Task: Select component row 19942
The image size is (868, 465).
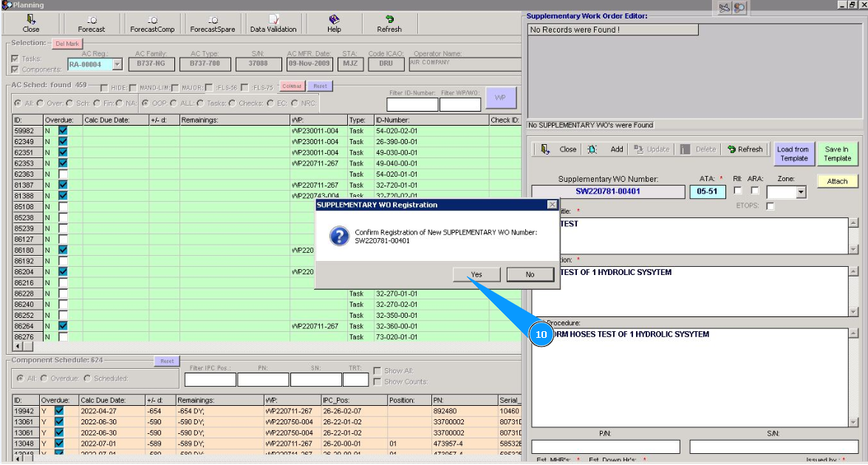Action: pyautogui.click(x=267, y=411)
